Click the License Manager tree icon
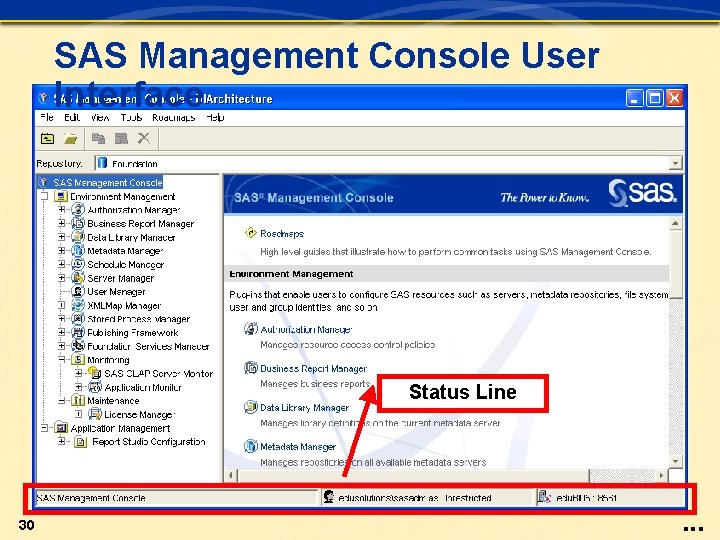This screenshot has height=540, width=720. (95, 414)
